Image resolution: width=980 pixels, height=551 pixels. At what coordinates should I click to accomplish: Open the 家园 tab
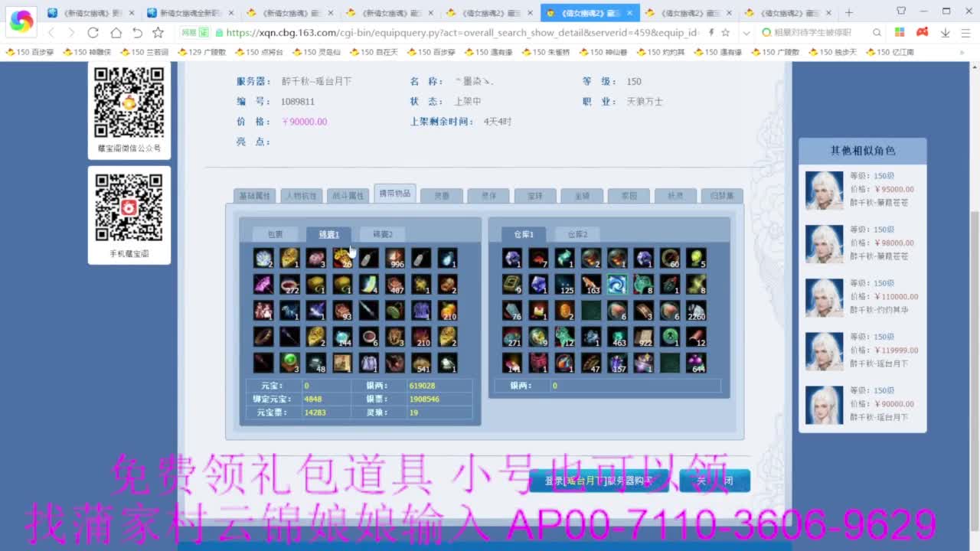(628, 196)
